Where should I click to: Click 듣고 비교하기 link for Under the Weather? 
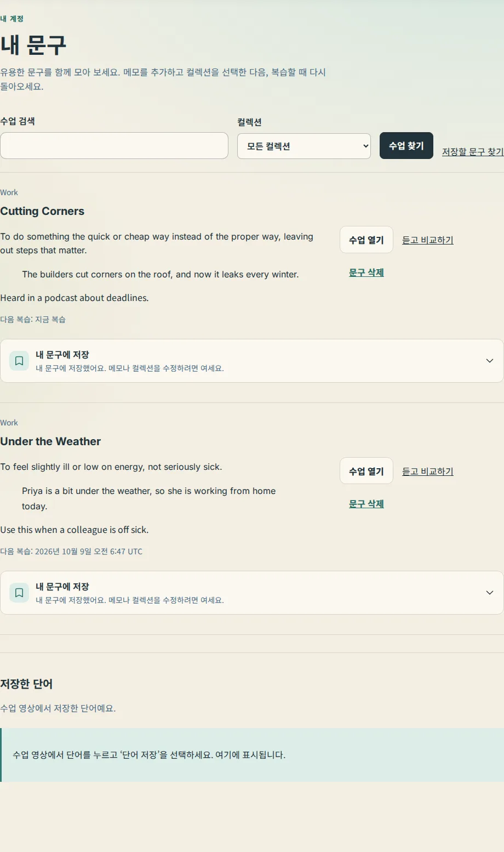pos(428,471)
